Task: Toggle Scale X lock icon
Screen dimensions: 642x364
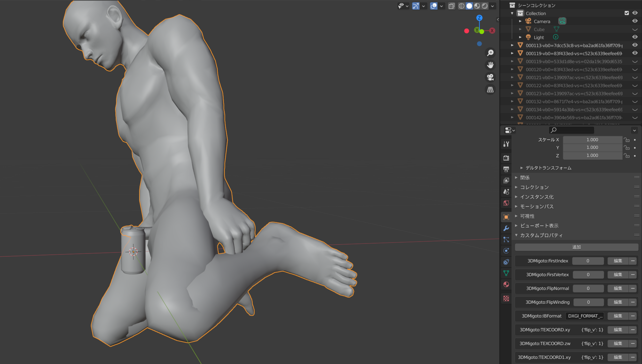Action: coord(627,140)
